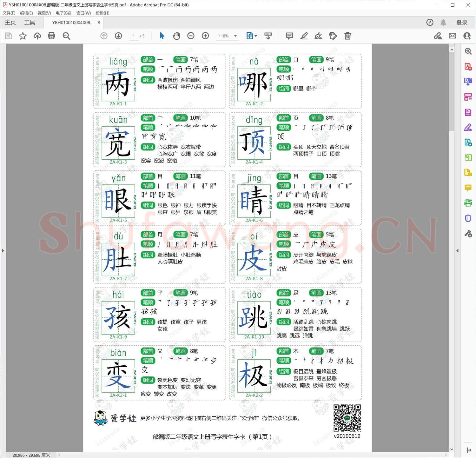Image resolution: width=476 pixels, height=458 pixels.
Task: Open Create PDF tool in sidebar
Action: (468, 66)
